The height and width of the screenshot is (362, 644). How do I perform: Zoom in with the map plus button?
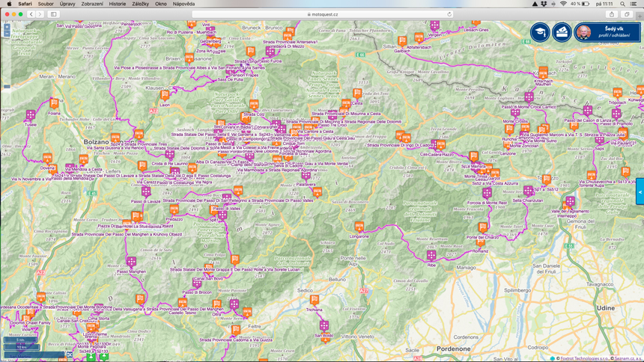point(7,27)
